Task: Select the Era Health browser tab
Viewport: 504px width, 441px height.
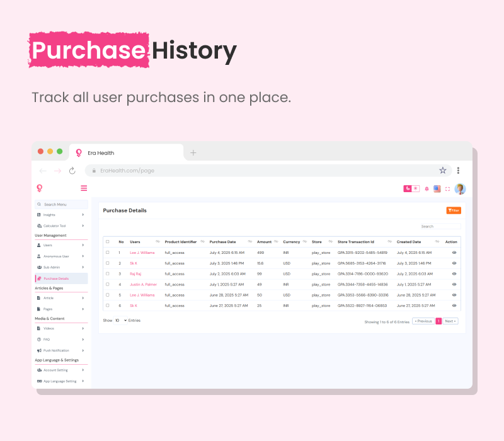Action: 127,152
